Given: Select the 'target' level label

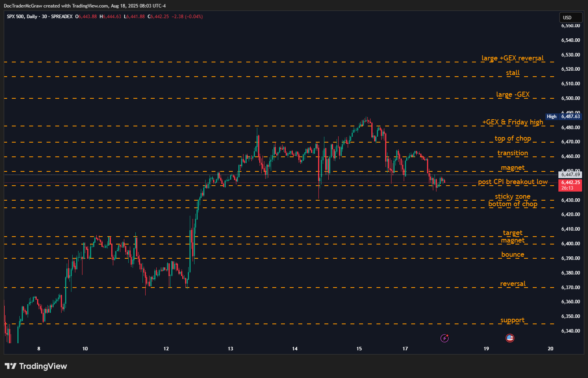Looking at the screenshot, I should (x=513, y=233).
